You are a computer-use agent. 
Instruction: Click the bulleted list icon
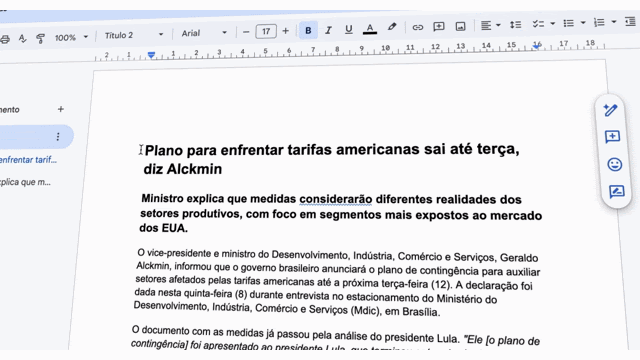click(569, 23)
